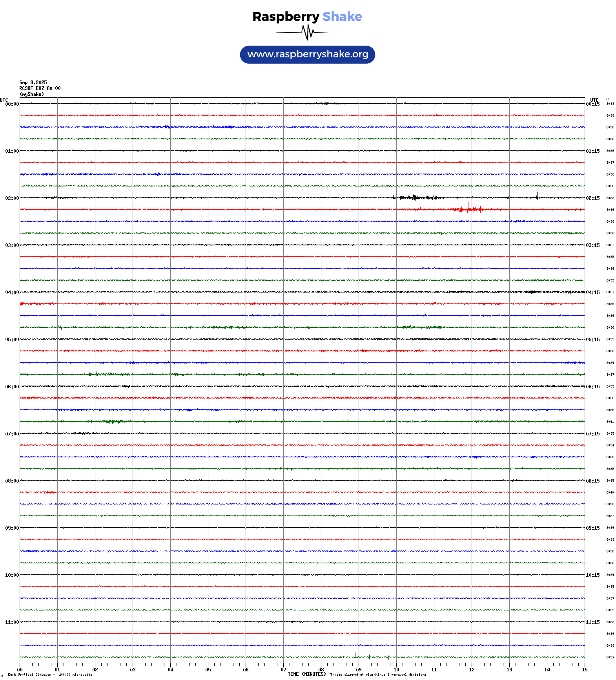Screen dimensions: 616x680
Task: Click the large red seismic burst near 02:15
Action: pos(468,210)
